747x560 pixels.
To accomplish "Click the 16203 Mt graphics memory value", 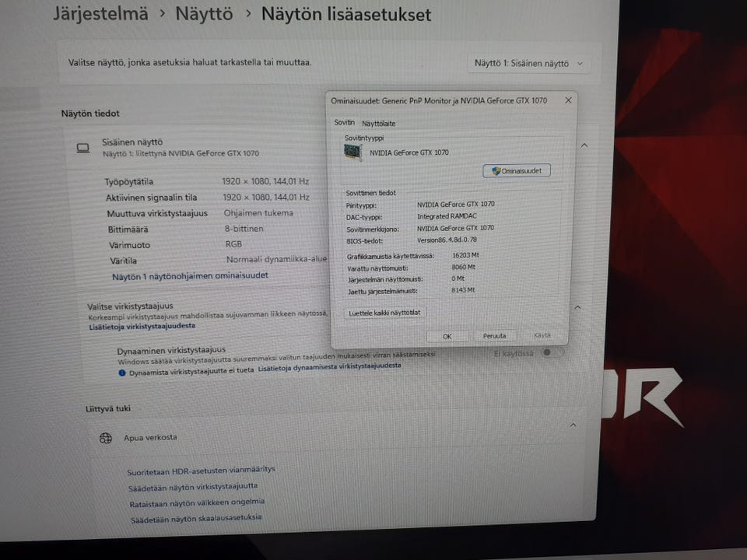I will [465, 255].
